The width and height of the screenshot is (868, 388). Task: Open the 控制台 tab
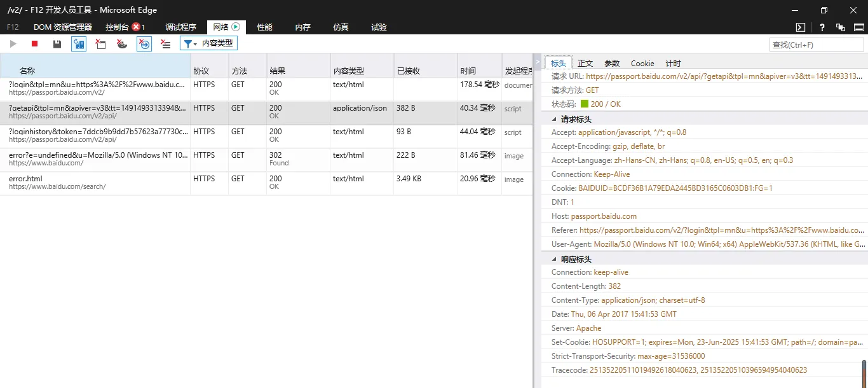pos(125,27)
